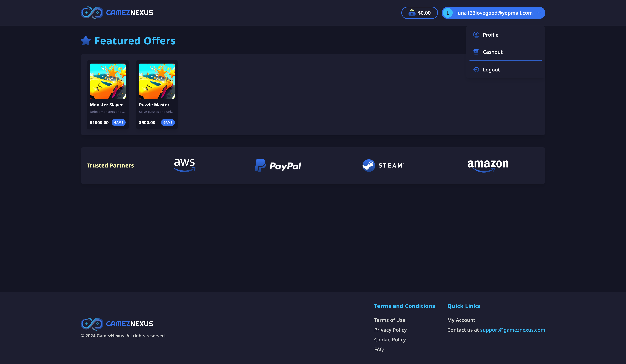Viewport: 626px width, 364px height.
Task: Collapse the account dropdown chevron
Action: point(539,13)
